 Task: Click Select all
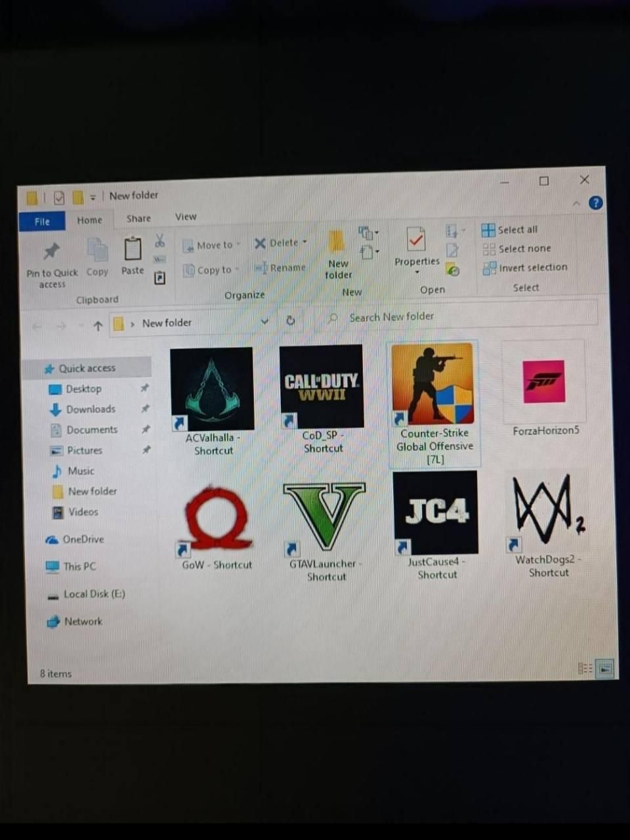point(510,230)
